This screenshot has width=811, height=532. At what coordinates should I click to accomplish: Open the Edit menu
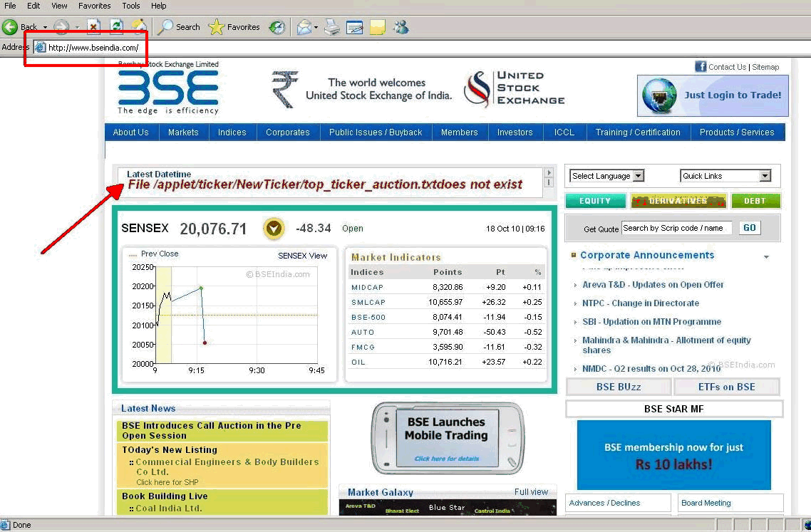click(x=33, y=6)
